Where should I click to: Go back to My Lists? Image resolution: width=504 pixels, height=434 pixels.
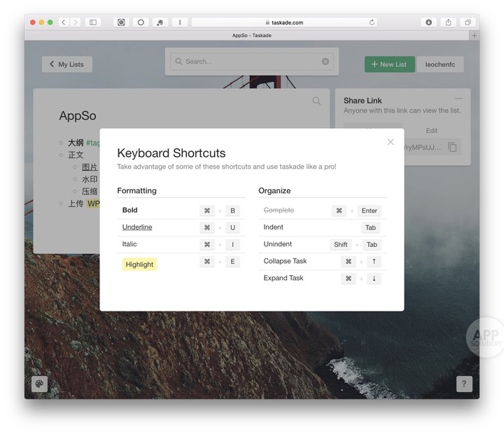(67, 64)
